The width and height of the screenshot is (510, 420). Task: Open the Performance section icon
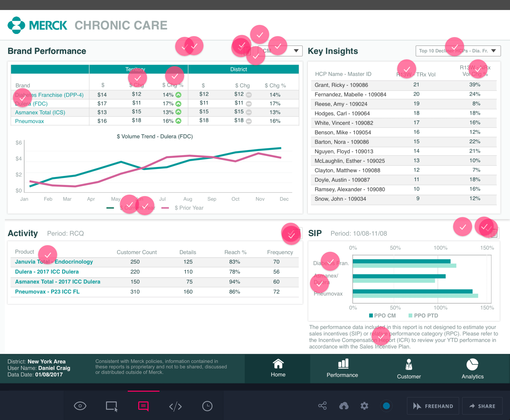click(x=342, y=364)
